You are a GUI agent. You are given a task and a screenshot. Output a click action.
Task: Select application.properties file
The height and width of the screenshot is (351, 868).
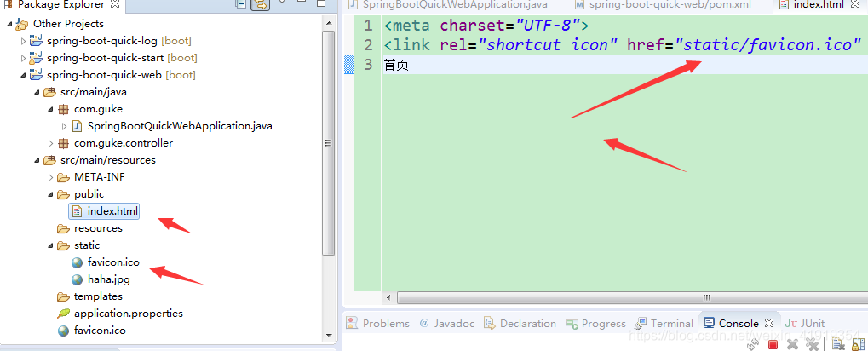pos(129,314)
